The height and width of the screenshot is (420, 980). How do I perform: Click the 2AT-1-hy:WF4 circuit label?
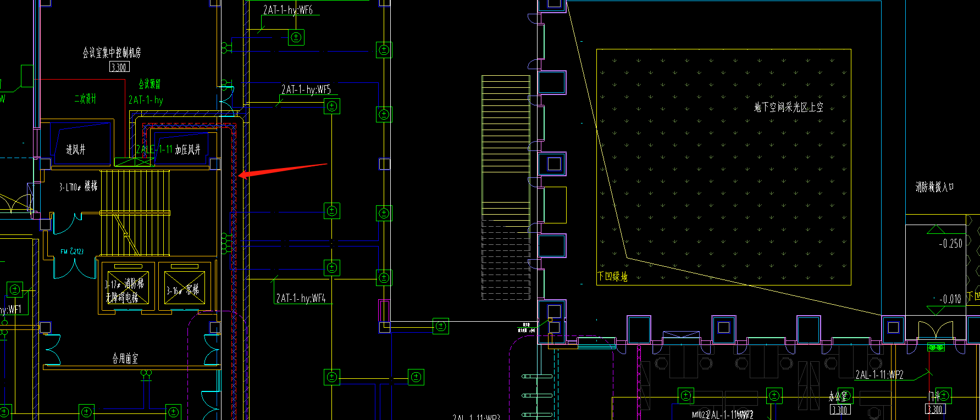tap(301, 298)
